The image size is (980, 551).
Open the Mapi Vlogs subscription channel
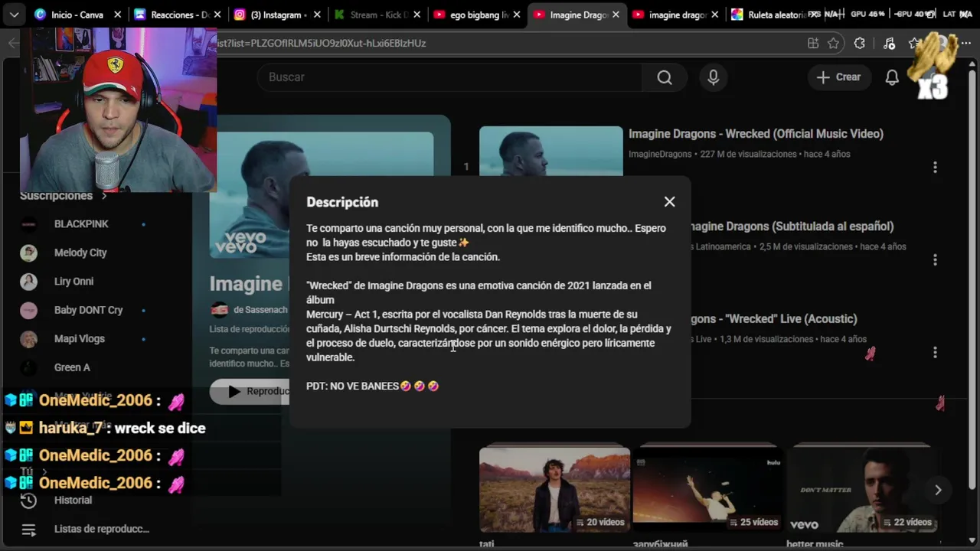click(x=80, y=339)
